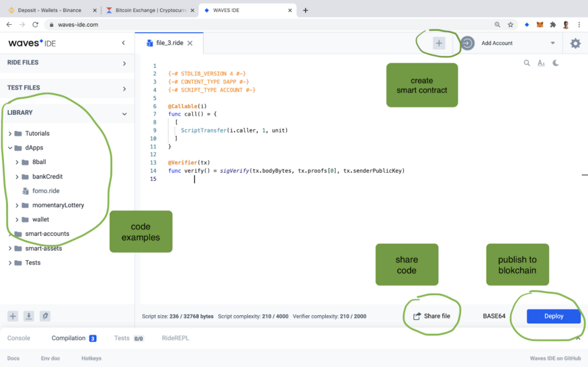Expand the Tests folder
This screenshot has width=588, height=367.
tap(10, 263)
